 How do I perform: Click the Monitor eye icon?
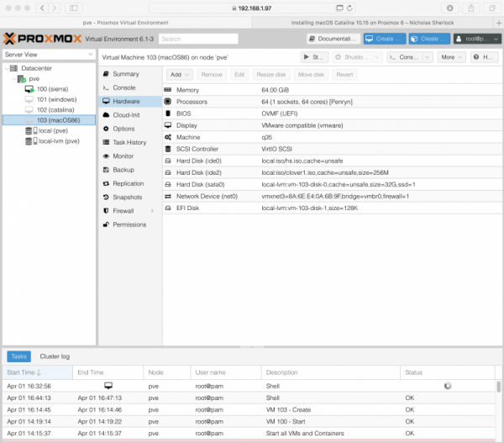pyautogui.click(x=106, y=156)
